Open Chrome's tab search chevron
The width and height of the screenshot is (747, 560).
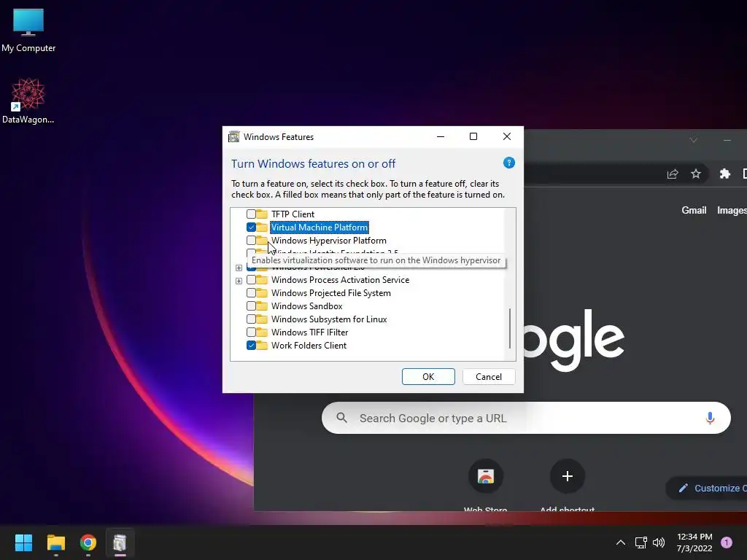pyautogui.click(x=694, y=139)
